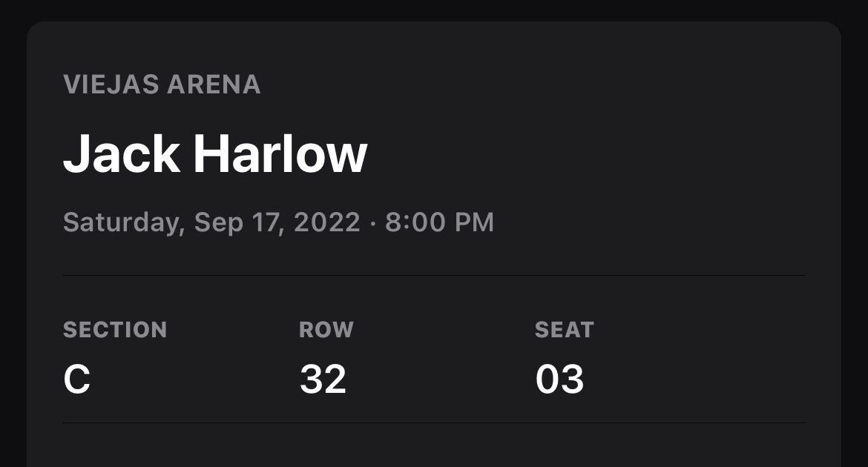Click the VIEJAS ARENA venue label
868x467 pixels.
[x=162, y=85]
